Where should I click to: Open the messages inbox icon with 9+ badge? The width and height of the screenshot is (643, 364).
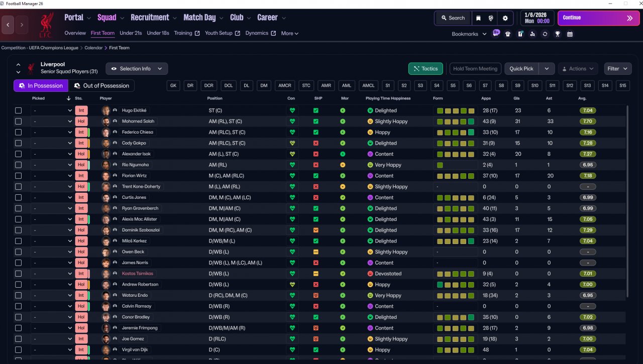[x=496, y=34]
